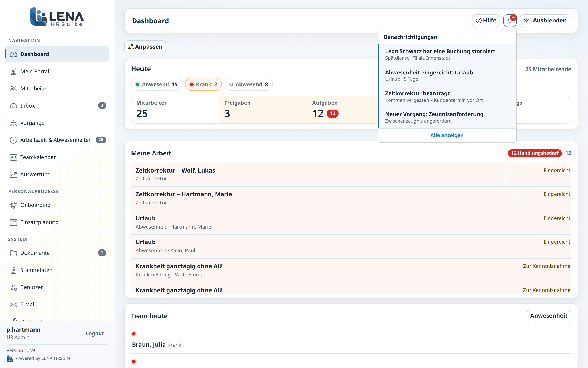Open task Zeitkorrektur – Hartmann, Marie

(x=351, y=198)
